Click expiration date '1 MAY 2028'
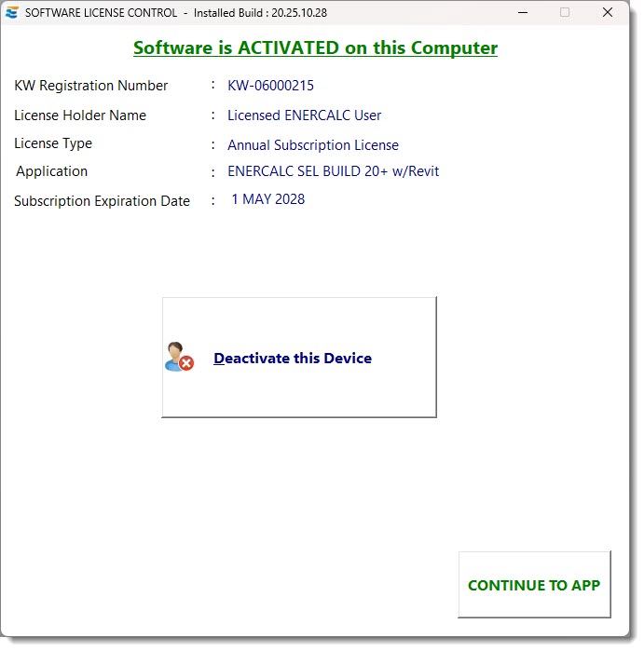The width and height of the screenshot is (644, 651). point(268,199)
